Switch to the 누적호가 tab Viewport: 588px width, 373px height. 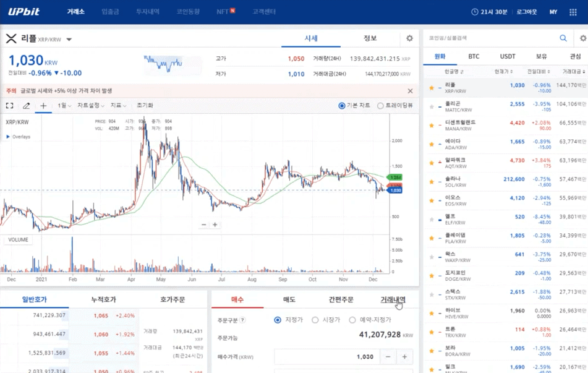tap(103, 299)
